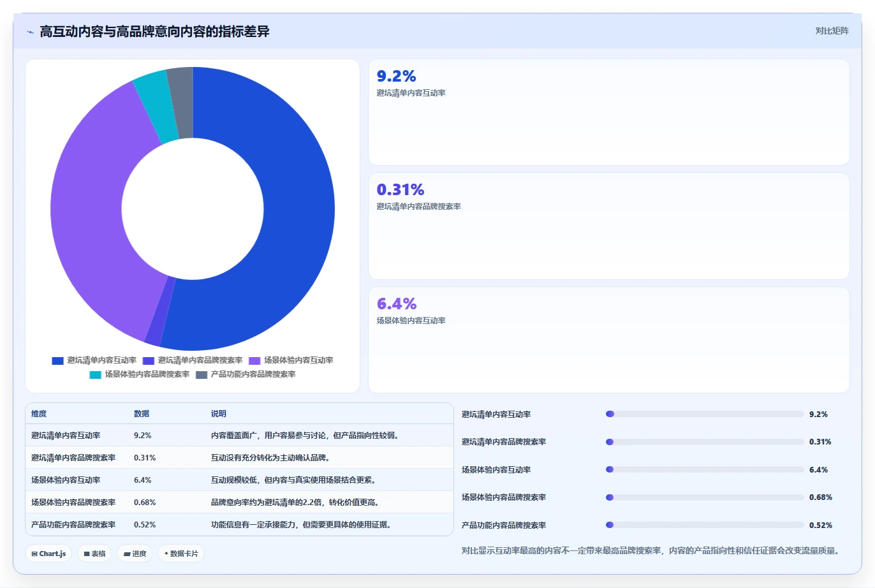This screenshot has height=588, width=875.
Task: Click the 进度 tag chip
Action: (x=135, y=554)
